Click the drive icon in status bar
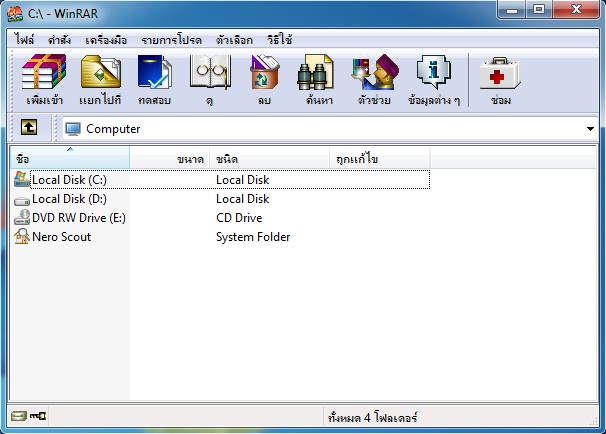 18,416
